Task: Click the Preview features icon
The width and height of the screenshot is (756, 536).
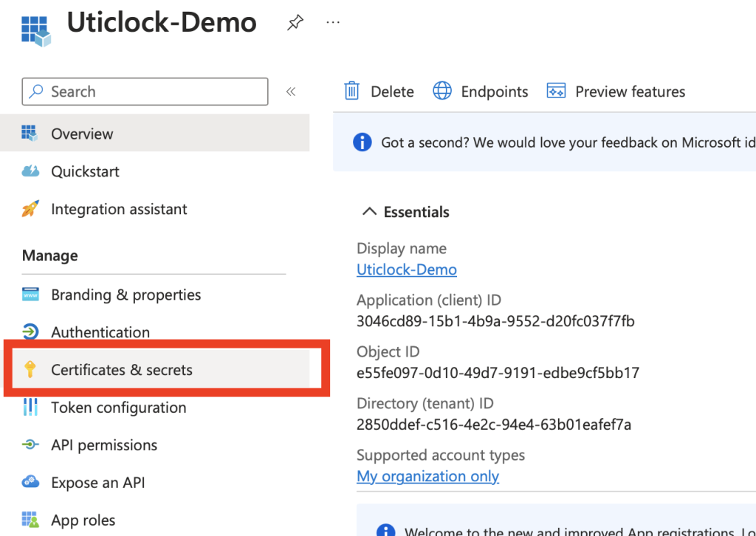Action: click(556, 91)
